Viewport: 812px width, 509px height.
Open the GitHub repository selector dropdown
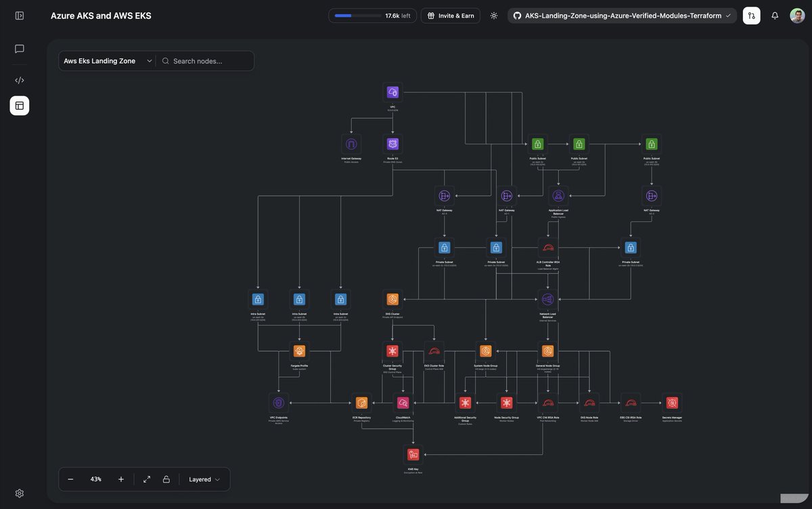[622, 16]
